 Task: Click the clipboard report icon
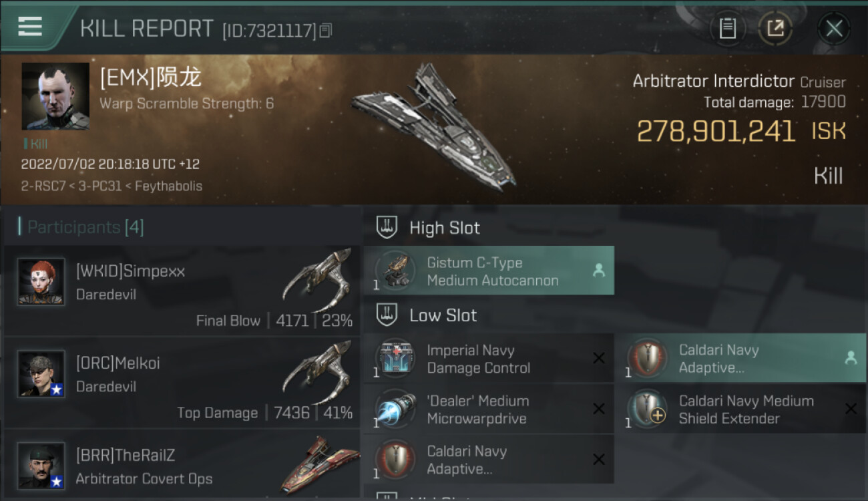coord(727,28)
